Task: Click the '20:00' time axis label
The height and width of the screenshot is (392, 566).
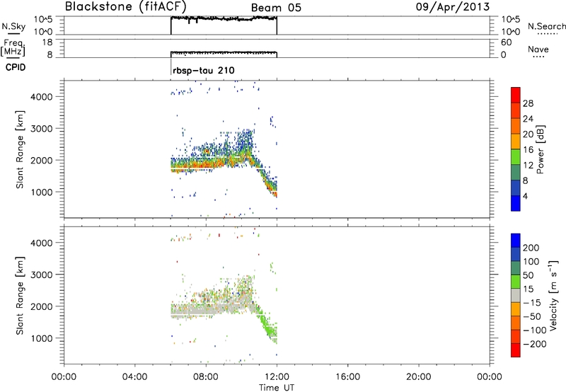Action: tap(419, 377)
